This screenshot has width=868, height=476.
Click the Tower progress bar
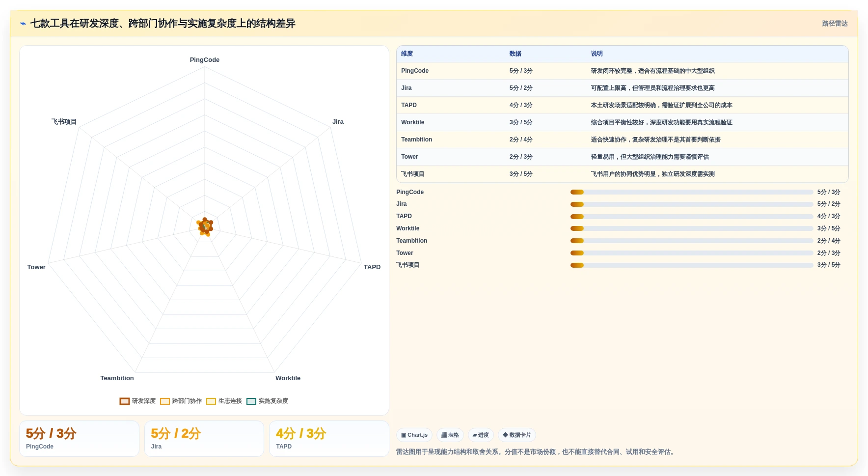click(692, 253)
